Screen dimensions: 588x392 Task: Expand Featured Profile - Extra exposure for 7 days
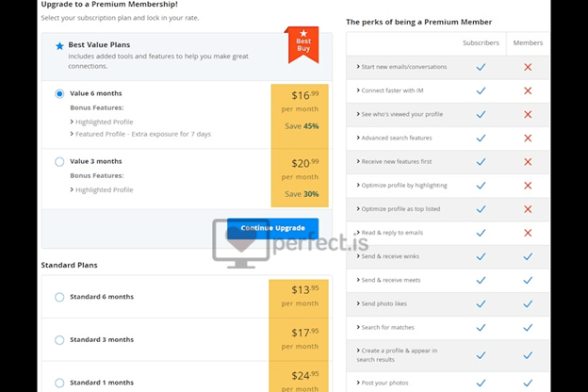[x=140, y=134]
